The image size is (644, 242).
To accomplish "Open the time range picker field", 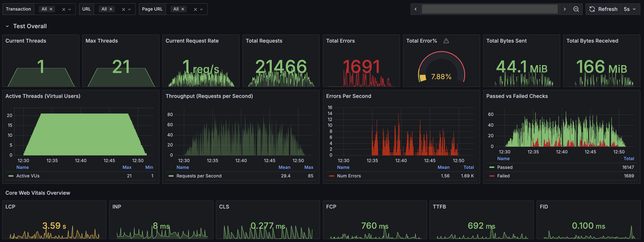I will point(489,9).
